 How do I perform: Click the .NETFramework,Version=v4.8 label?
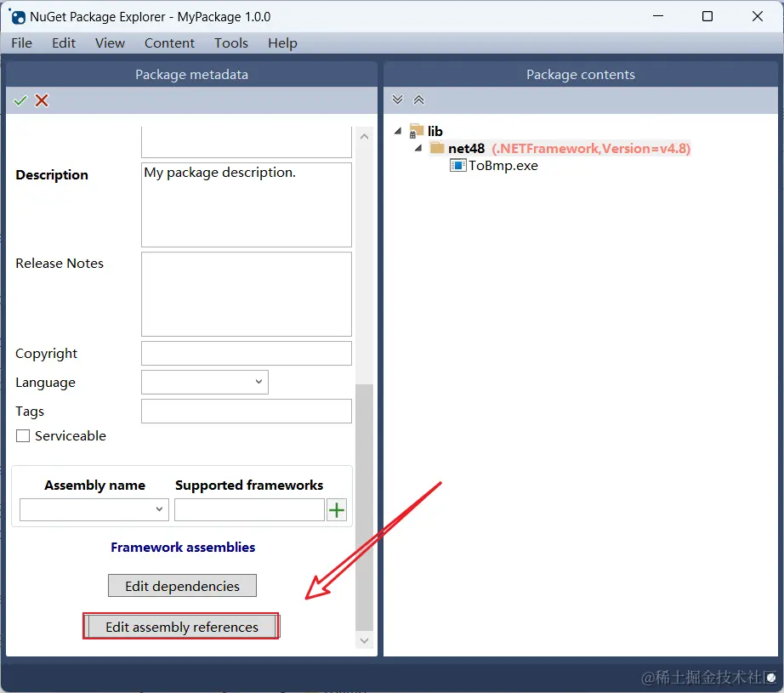[x=591, y=149]
